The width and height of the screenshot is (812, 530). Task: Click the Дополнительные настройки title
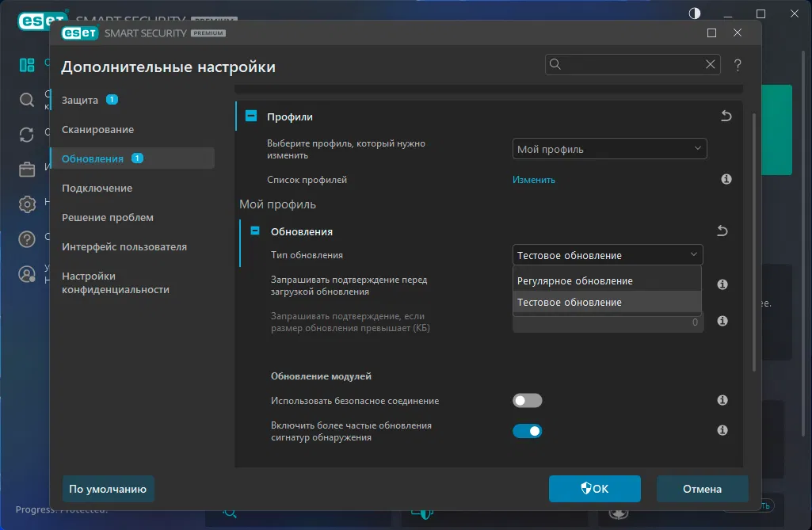click(x=168, y=67)
